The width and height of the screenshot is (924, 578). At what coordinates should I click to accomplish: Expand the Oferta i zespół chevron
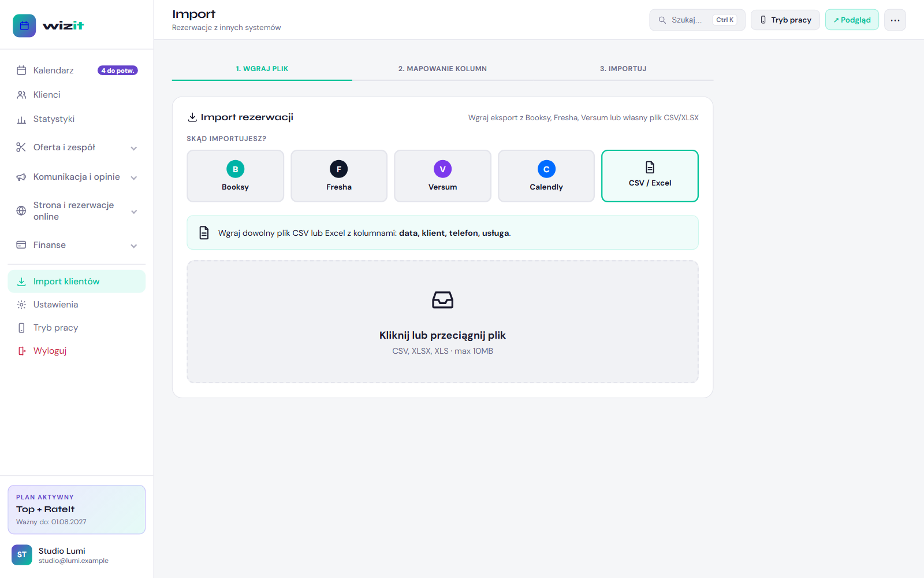click(x=134, y=148)
